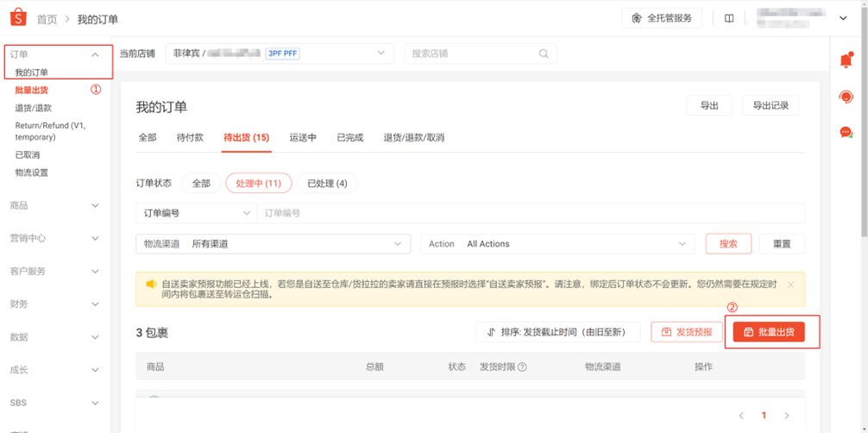Click the 批量出货 orange button

coord(769,332)
